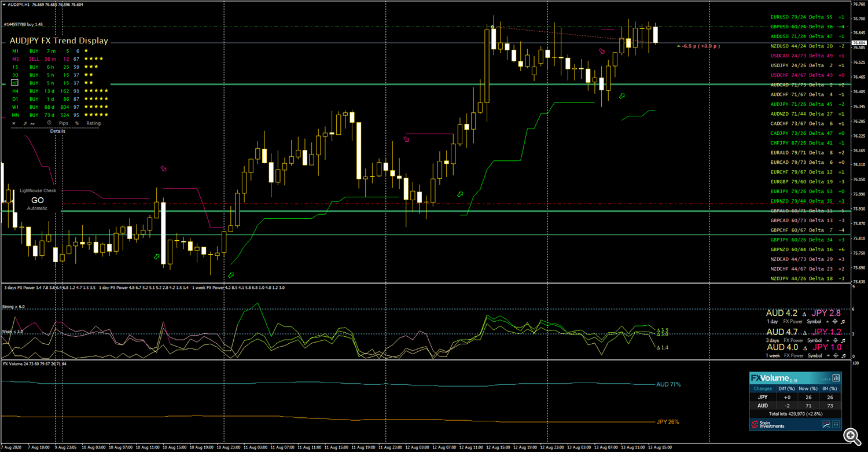The height and width of the screenshot is (452, 868).
Task: Click the Changes header in FXVolume table
Action: coord(763,388)
